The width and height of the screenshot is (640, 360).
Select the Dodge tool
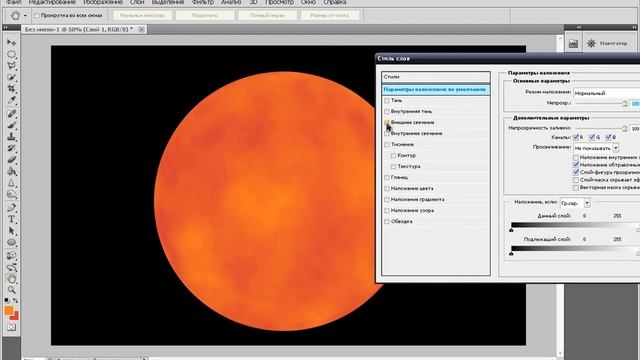pos(11,194)
